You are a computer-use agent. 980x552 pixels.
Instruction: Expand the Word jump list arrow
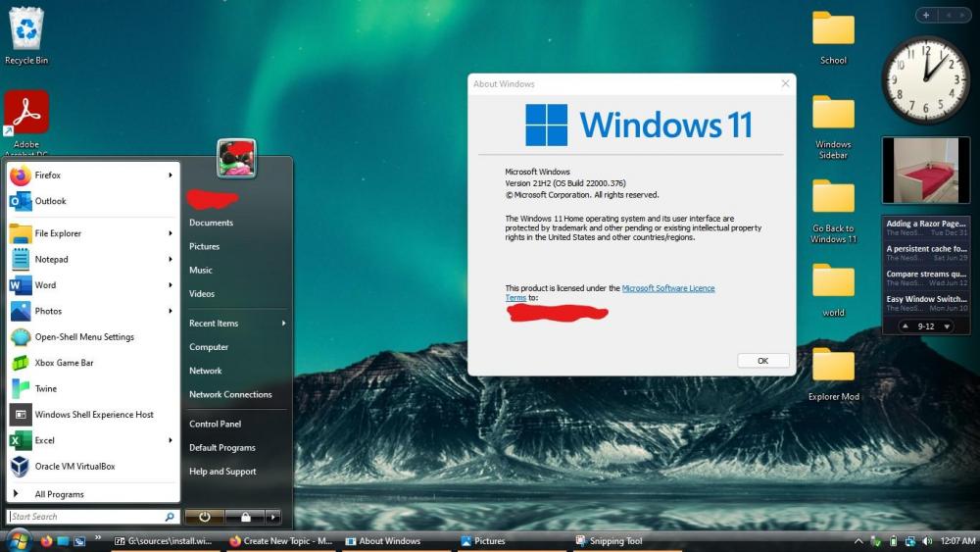click(170, 285)
